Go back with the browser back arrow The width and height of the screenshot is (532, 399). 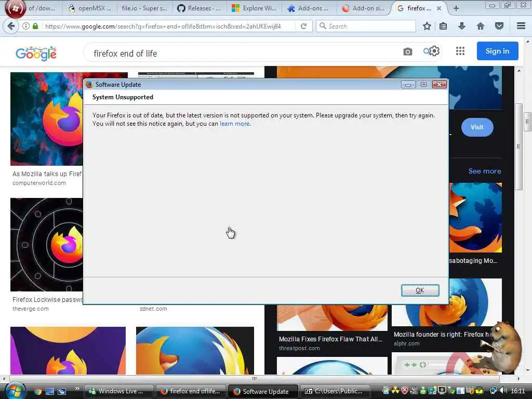point(11,26)
